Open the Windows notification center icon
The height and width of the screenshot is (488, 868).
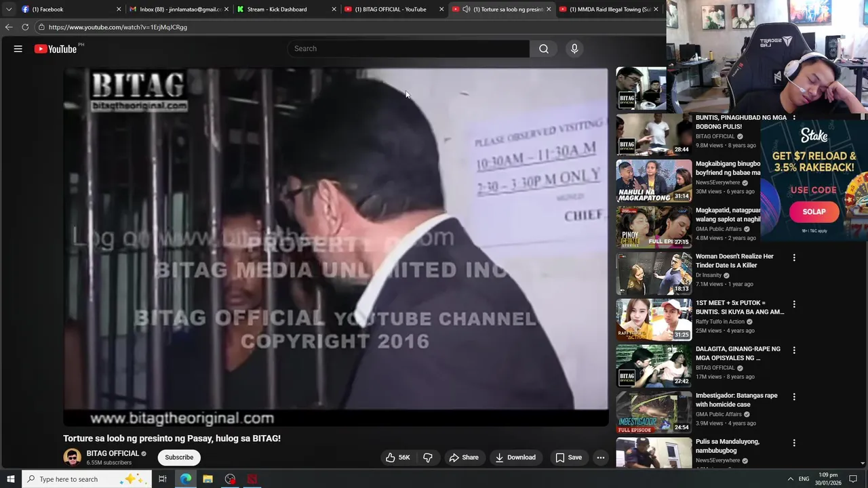[x=853, y=479]
